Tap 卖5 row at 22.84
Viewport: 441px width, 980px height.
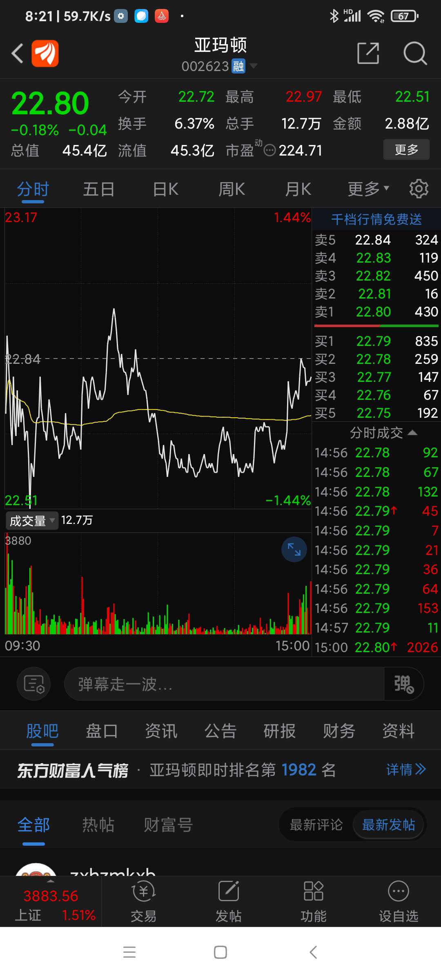pos(376,240)
